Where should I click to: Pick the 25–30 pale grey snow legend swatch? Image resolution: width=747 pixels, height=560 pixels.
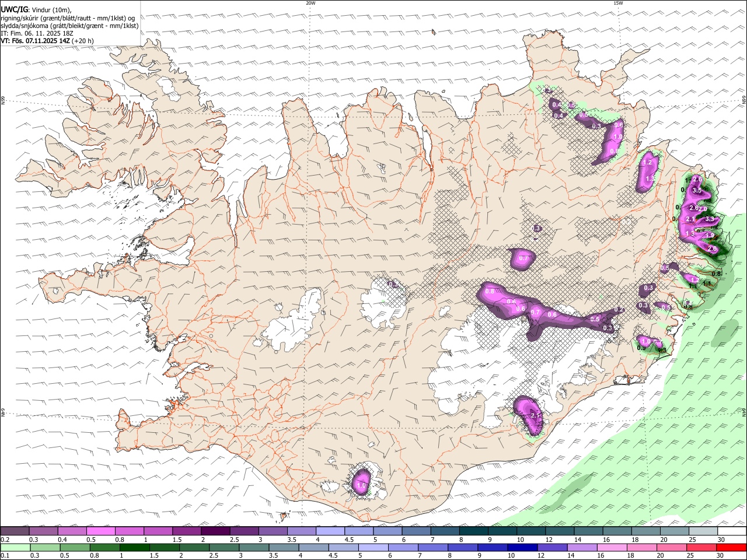[703, 531]
